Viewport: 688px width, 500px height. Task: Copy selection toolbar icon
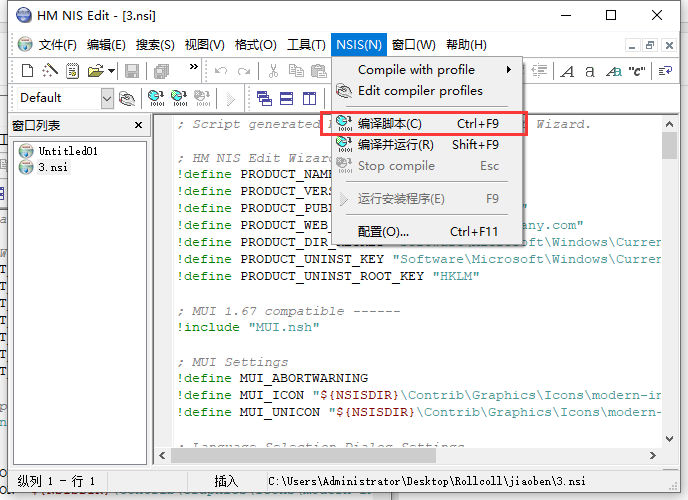click(x=296, y=71)
